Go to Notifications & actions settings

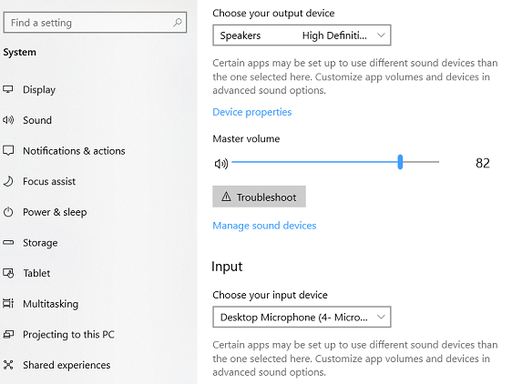click(x=74, y=151)
